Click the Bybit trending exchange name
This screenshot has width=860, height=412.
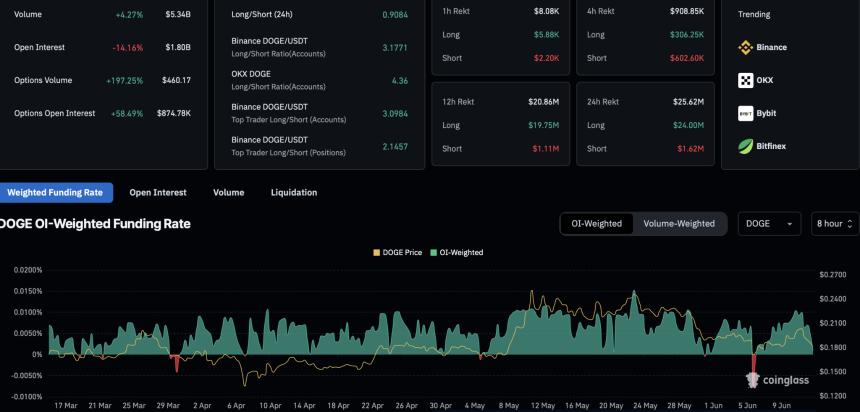coord(766,114)
